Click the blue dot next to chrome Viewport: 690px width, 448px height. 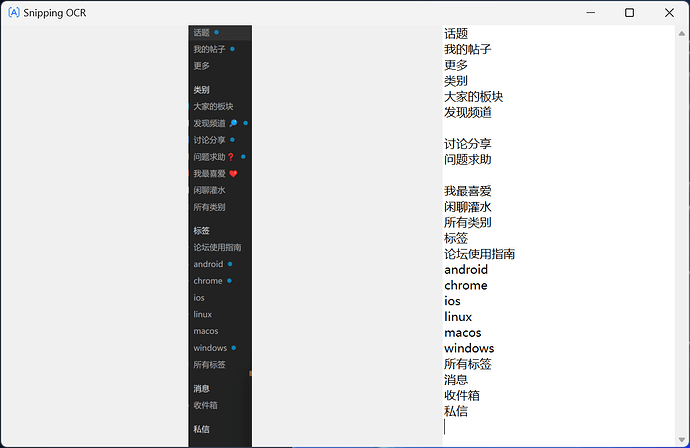coord(229,281)
